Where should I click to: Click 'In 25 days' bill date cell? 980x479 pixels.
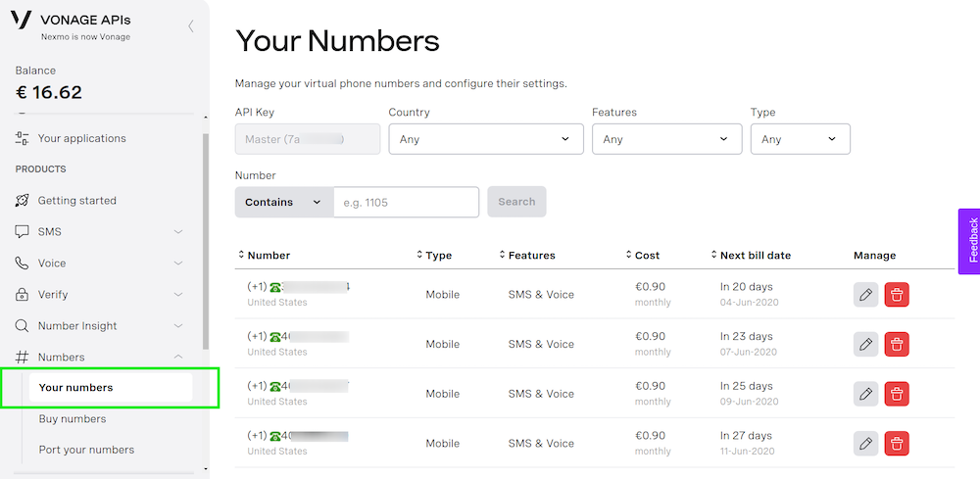746,386
